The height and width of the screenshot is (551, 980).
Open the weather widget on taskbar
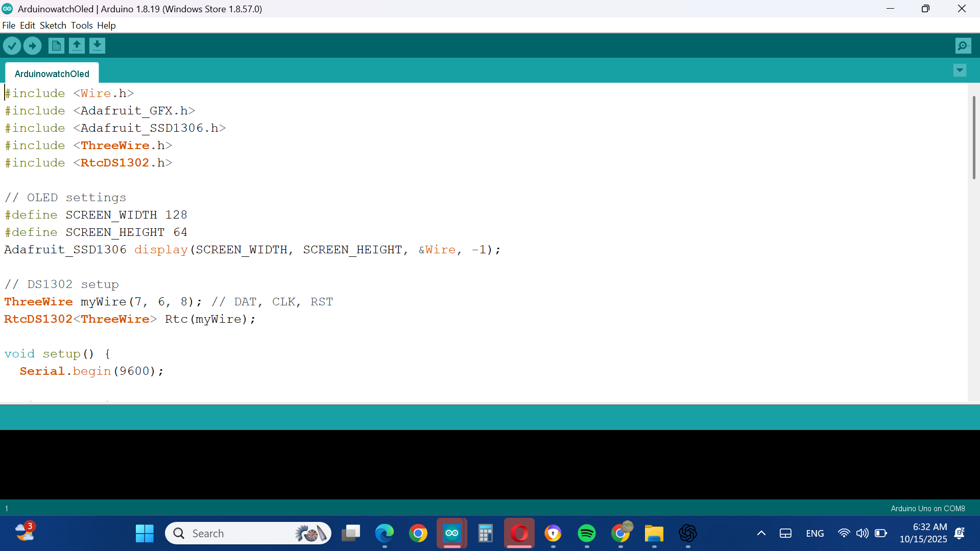tap(25, 532)
